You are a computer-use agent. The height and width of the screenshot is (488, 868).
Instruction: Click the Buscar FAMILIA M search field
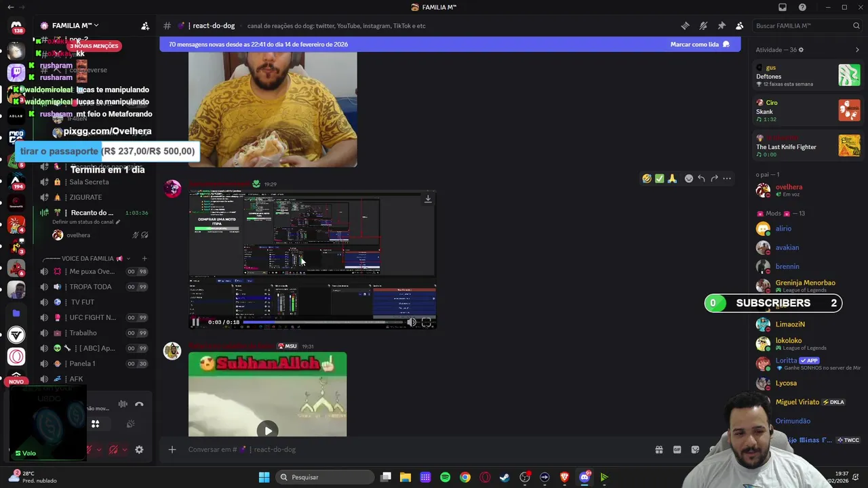[x=806, y=26]
